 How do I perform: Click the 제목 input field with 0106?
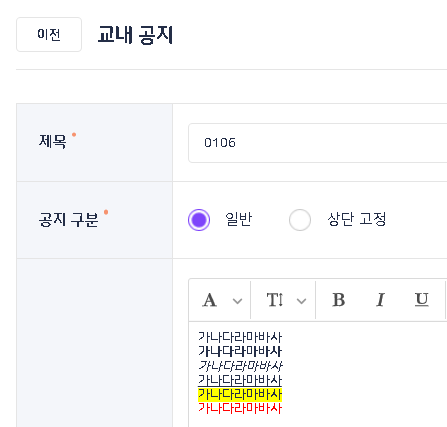318,143
